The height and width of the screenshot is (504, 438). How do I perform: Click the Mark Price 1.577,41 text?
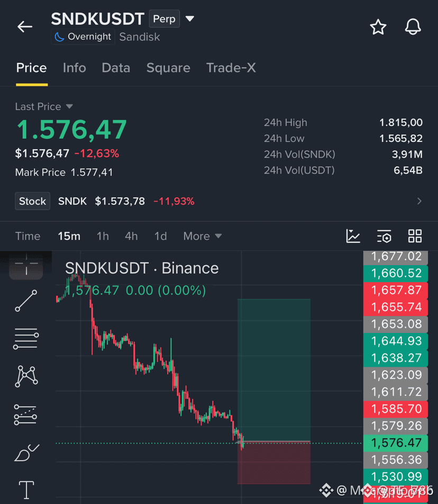(64, 172)
